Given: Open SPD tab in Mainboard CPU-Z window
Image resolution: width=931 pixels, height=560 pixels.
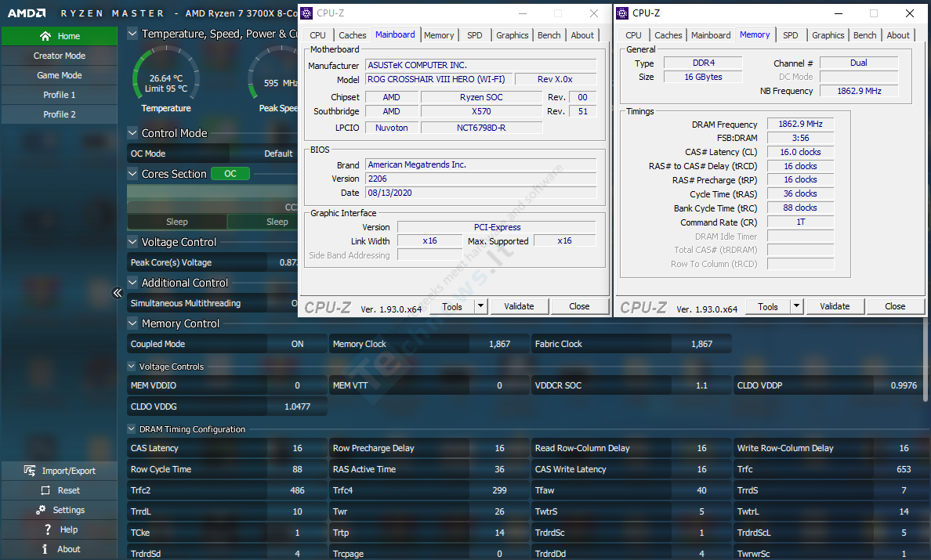Looking at the screenshot, I should pyautogui.click(x=474, y=35).
